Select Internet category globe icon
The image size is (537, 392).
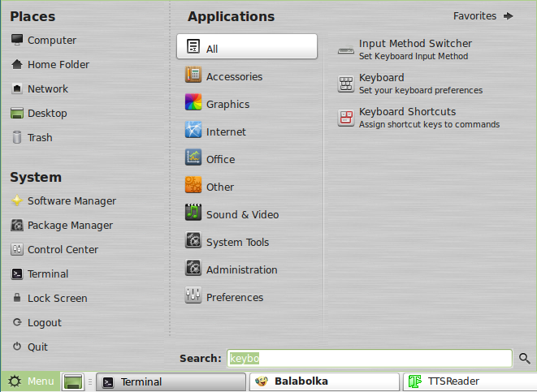click(x=193, y=130)
